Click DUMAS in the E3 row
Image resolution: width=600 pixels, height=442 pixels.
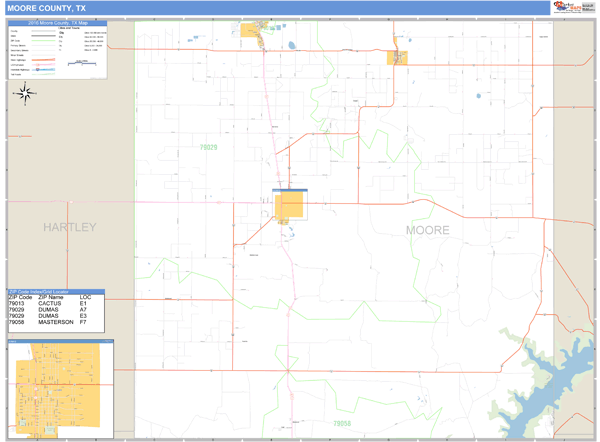coord(48,316)
